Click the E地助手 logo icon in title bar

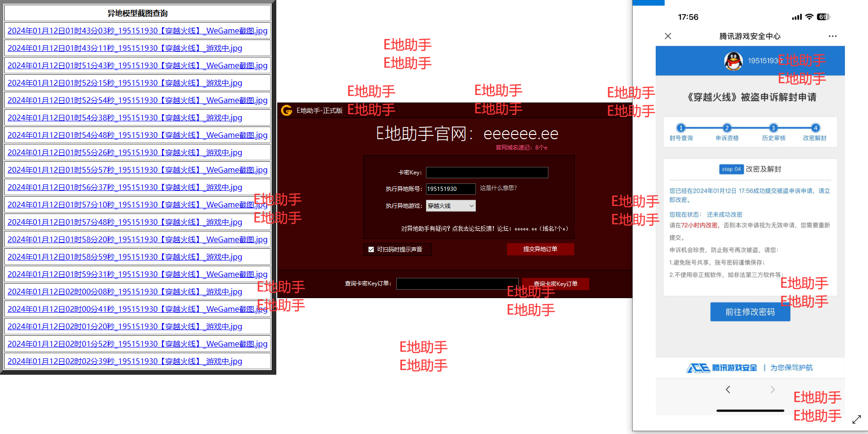[x=287, y=110]
